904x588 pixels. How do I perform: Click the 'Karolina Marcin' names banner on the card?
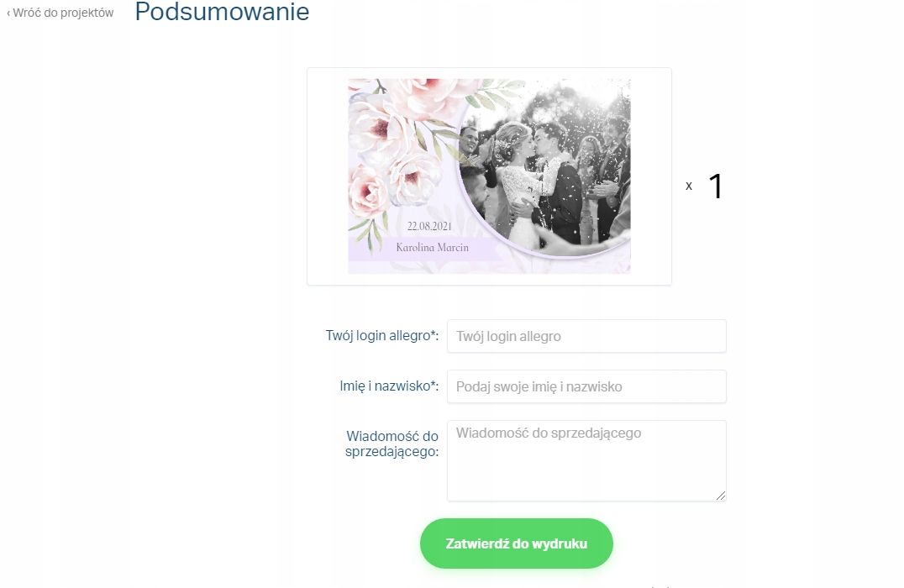[x=433, y=247]
